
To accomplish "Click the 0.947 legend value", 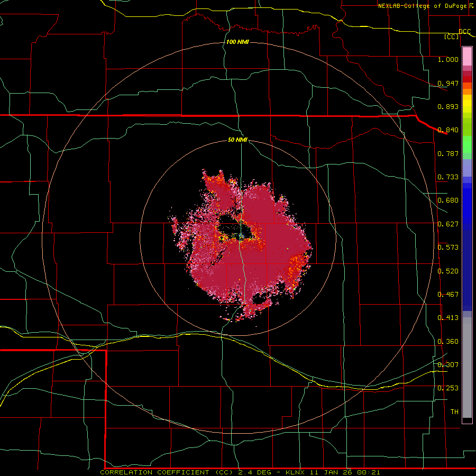I will [x=448, y=83].
